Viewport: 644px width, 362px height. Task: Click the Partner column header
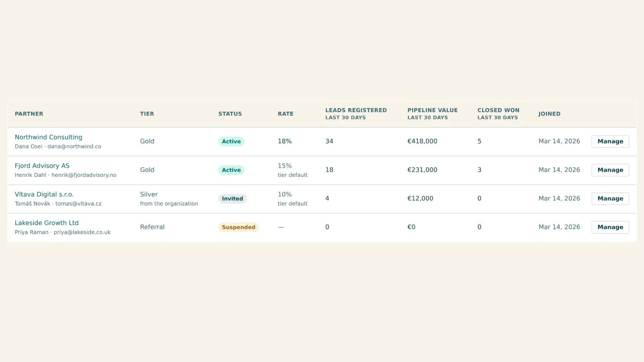29,114
